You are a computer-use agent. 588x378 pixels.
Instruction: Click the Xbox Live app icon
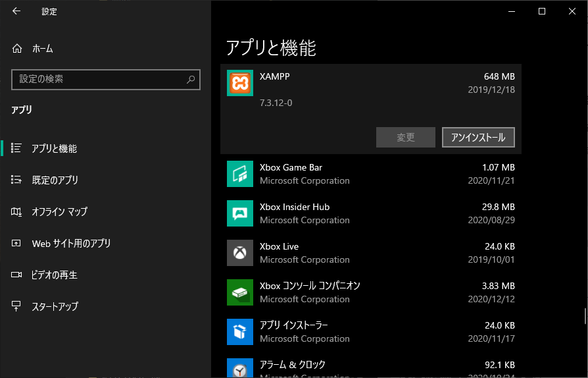click(x=240, y=253)
